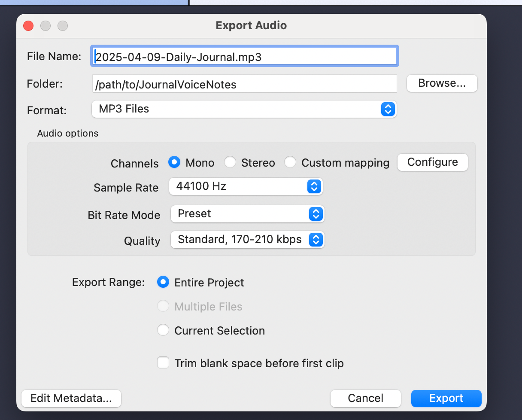Screen dimensions: 522x420
Task: Cancel the audio export
Action: 365,399
